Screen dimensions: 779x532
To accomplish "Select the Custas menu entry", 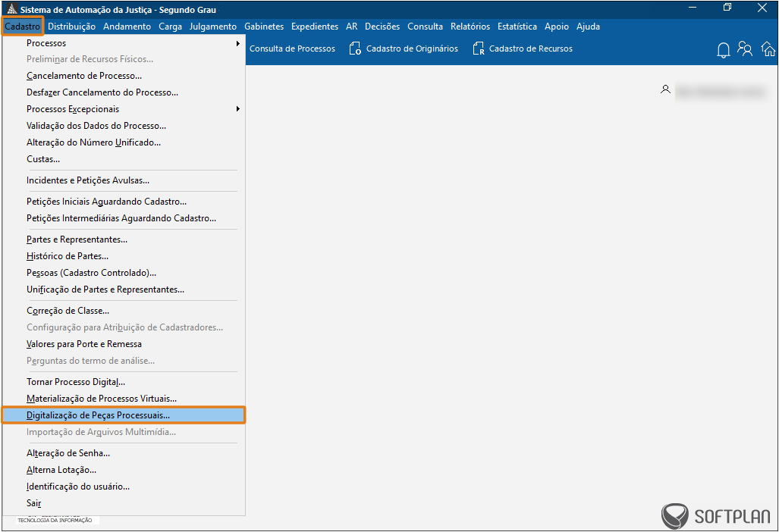I will (x=124, y=159).
